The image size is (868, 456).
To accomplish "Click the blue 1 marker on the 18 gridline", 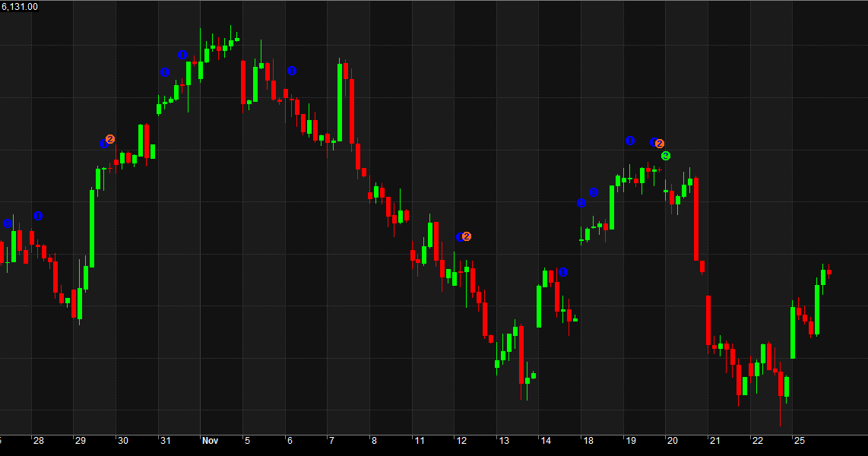I will [581, 203].
